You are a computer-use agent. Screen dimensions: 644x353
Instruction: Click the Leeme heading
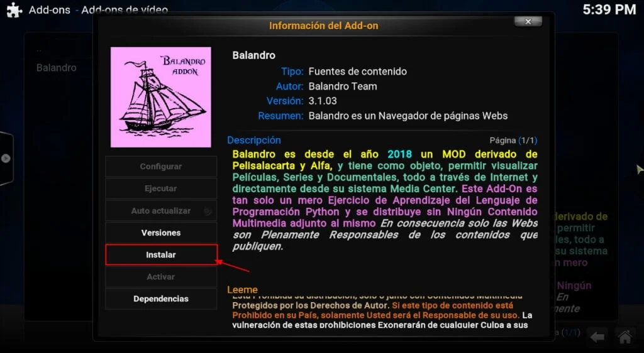[242, 290]
